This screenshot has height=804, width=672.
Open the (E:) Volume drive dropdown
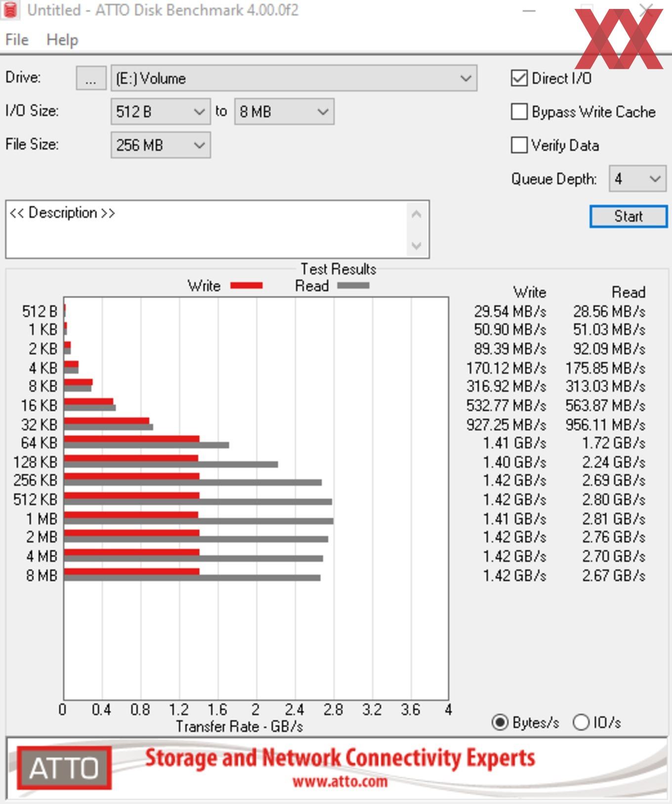(294, 78)
